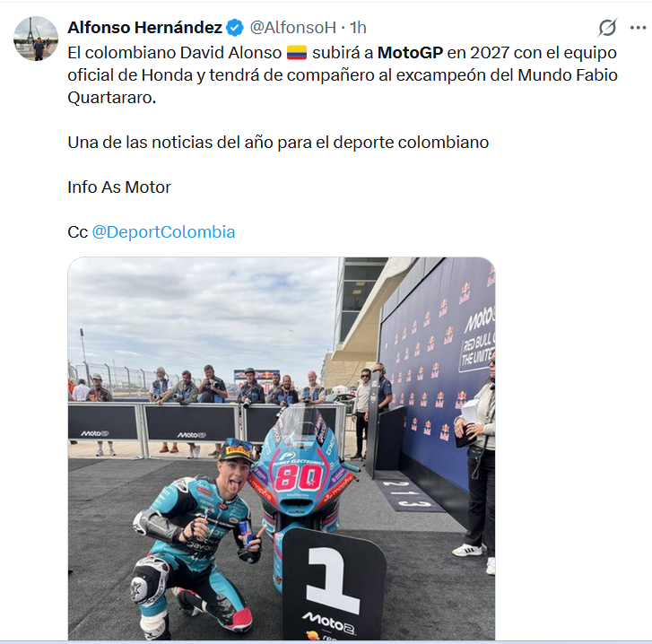Open the post via the 1h timestamp
Image resolution: width=652 pixels, height=644 pixels.
pyautogui.click(x=358, y=28)
